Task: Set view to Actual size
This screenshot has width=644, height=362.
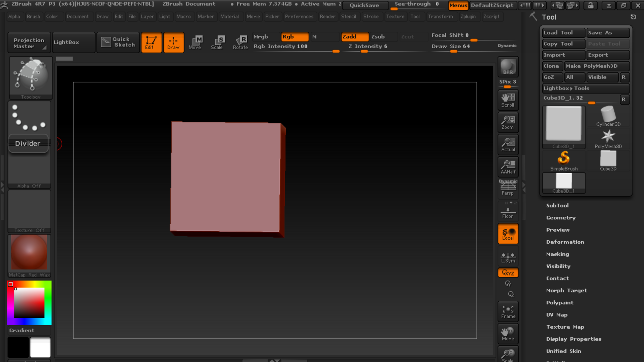Action: click(x=508, y=145)
